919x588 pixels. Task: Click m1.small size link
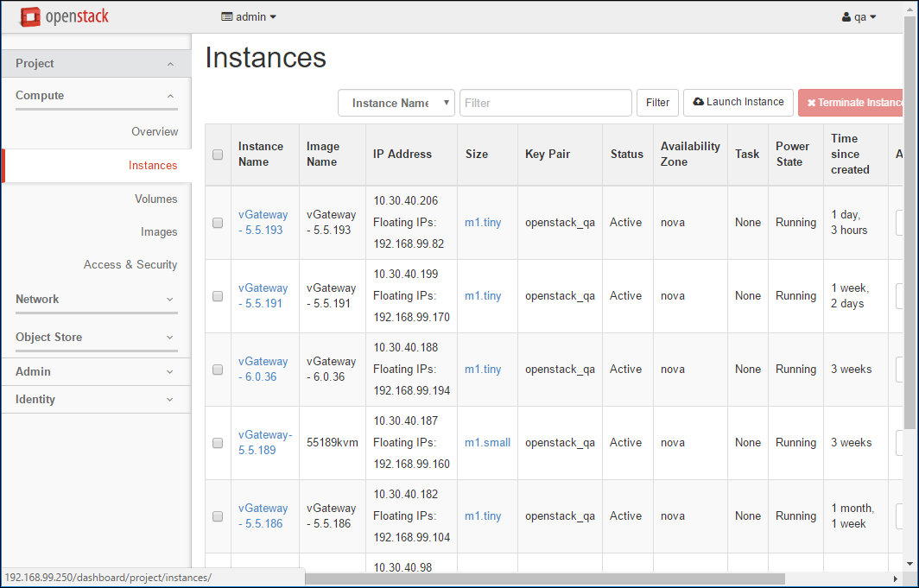pyautogui.click(x=488, y=442)
